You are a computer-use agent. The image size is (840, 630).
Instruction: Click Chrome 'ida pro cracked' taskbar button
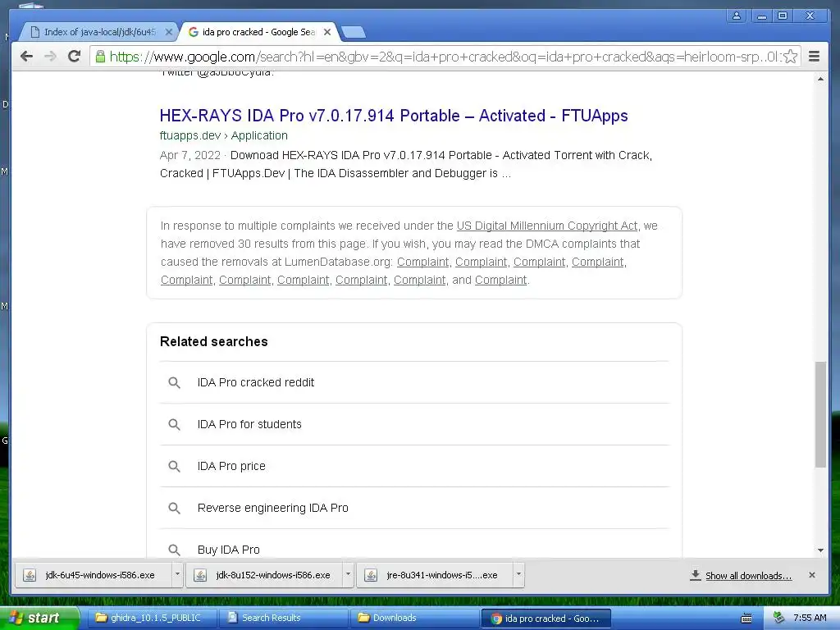click(x=546, y=619)
